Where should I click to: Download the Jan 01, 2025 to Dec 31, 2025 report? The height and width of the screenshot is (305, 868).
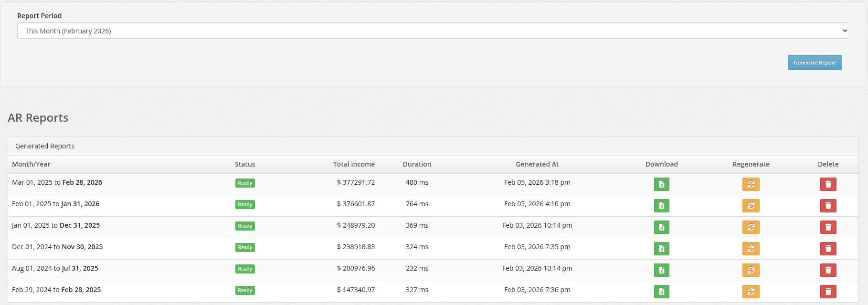click(x=661, y=227)
